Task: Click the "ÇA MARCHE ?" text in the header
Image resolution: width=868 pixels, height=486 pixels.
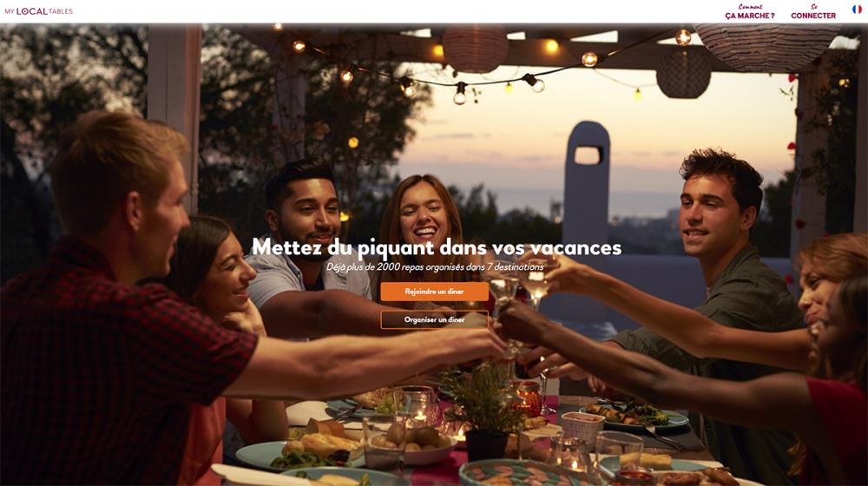Action: pos(750,16)
